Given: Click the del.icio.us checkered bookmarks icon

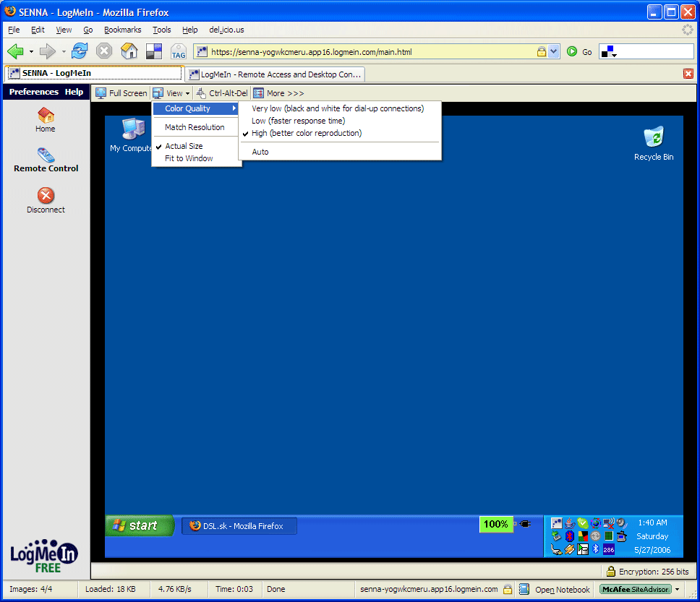Looking at the screenshot, I should coord(154,51).
